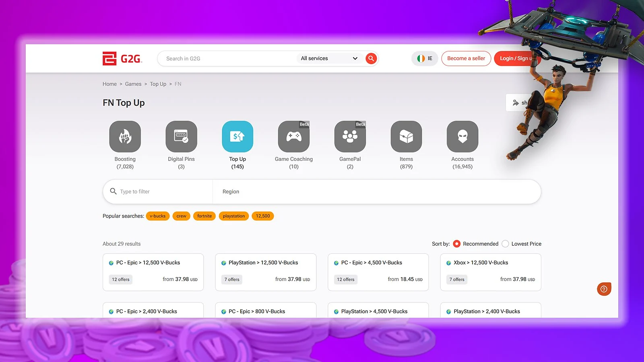The height and width of the screenshot is (362, 644).
Task: Open the Items category icon
Action: 407,136
